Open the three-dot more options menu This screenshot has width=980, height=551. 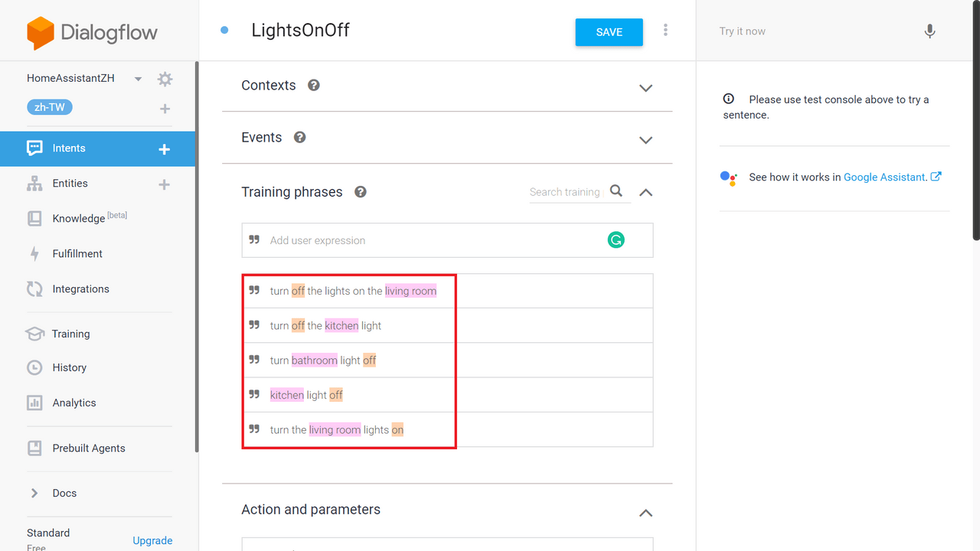coord(665,30)
